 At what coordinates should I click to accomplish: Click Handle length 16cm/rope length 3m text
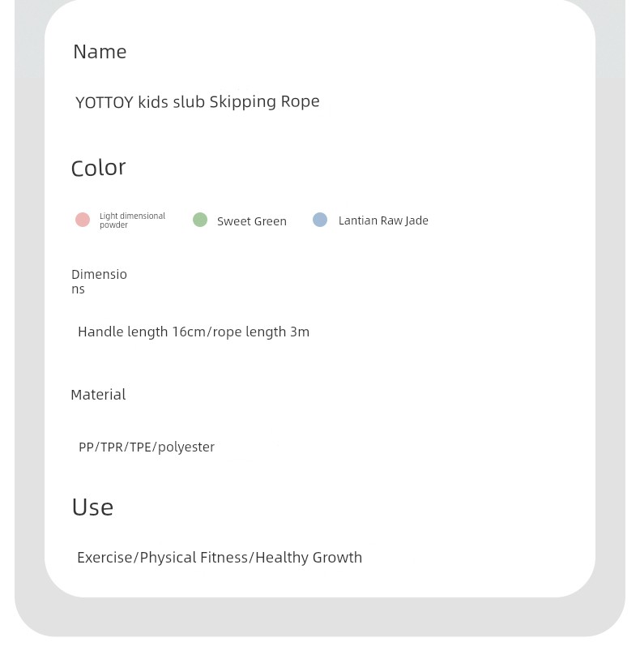coord(194,332)
